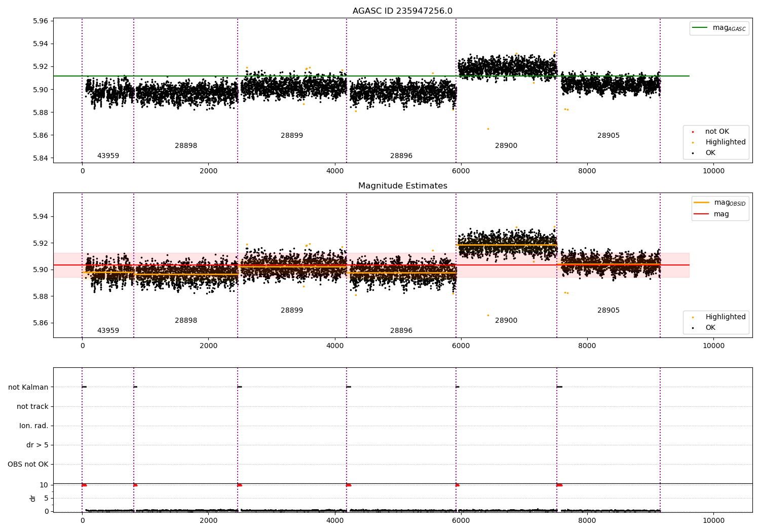Screen dimensions: 760x532
Task: Click the 'dr' y-axis label
Action: point(33,499)
